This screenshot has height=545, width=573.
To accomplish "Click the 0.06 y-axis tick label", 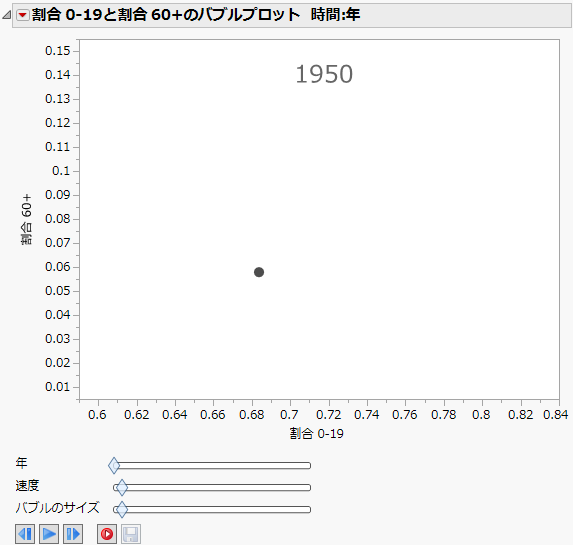I will [57, 267].
